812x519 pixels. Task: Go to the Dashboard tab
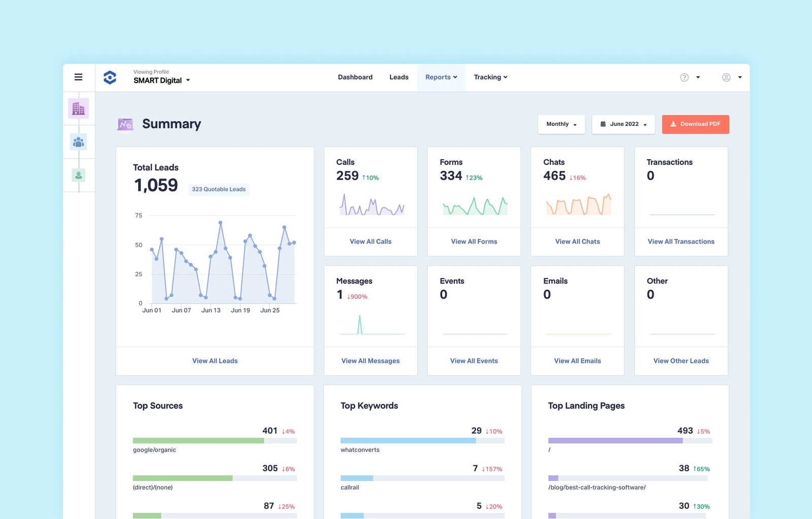pos(355,77)
